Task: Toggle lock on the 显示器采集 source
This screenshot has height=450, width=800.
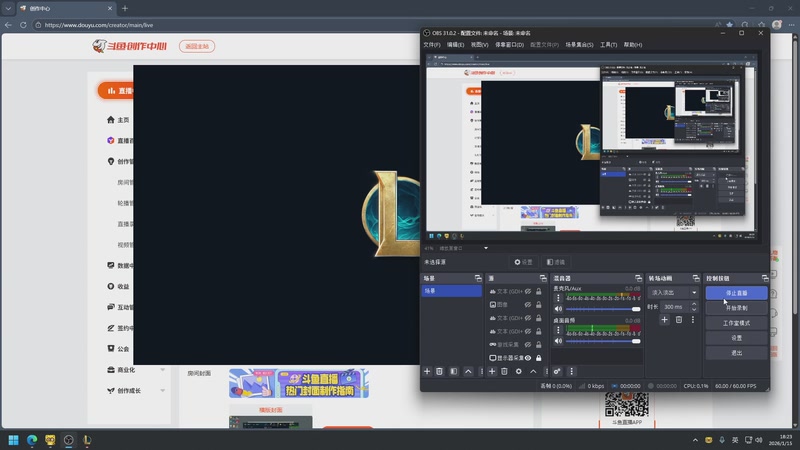Action: [538, 358]
